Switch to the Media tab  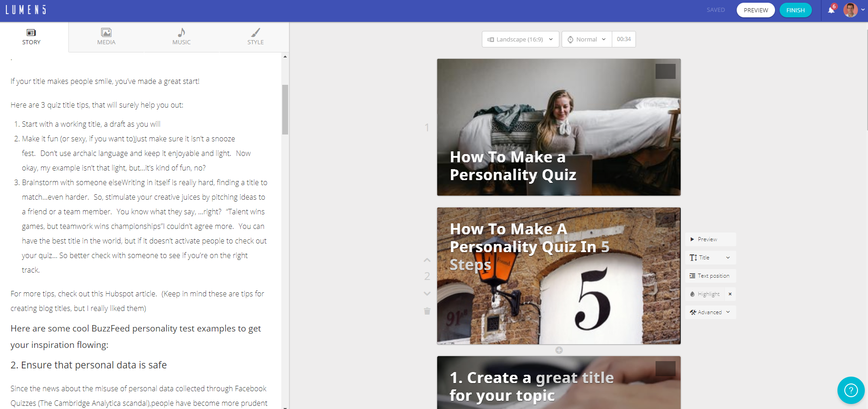pos(106,36)
